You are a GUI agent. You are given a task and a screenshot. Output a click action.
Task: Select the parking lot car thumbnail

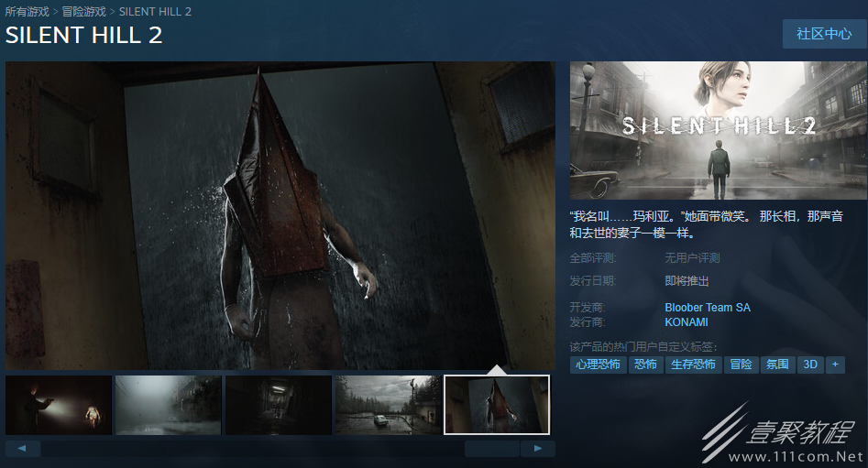(x=388, y=405)
